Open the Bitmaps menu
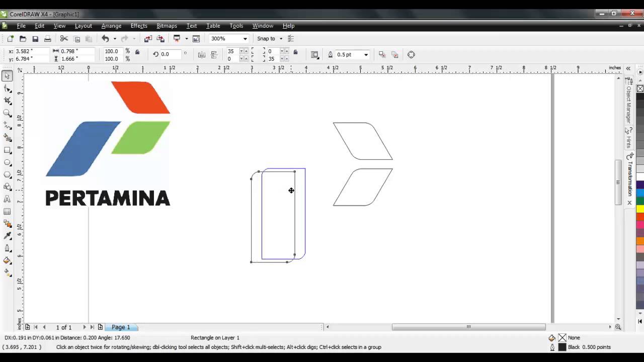Screen dimensions: 644x362 pyautogui.click(x=167, y=26)
